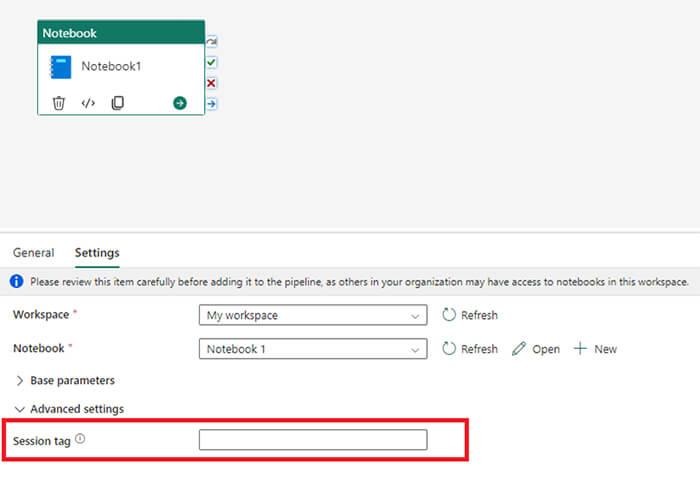700x484 pixels.
Task: Click the green arrow on Notebook1 activity
Action: [x=180, y=103]
